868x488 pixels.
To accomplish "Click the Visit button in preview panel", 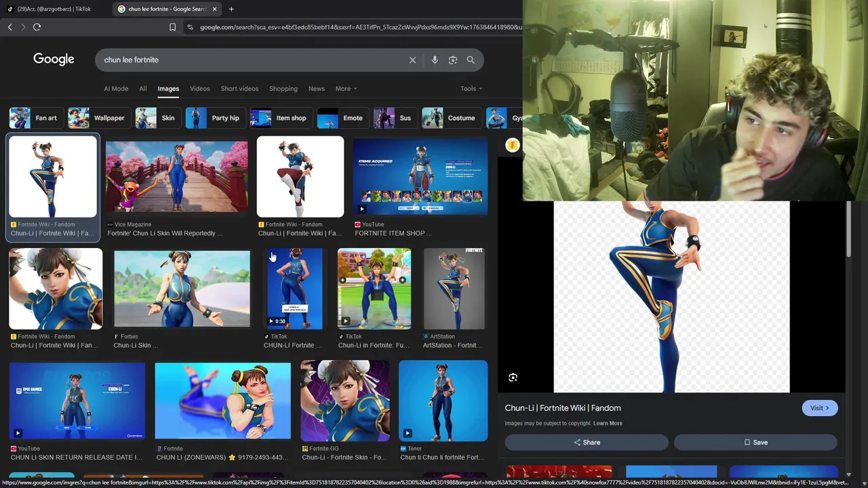I will point(819,408).
